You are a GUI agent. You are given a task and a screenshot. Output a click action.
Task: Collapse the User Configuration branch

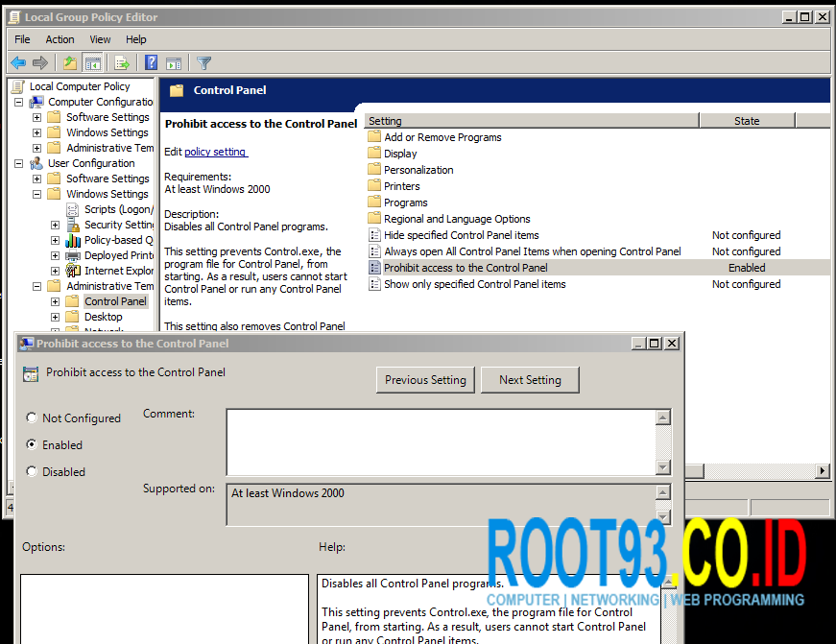pos(18,163)
